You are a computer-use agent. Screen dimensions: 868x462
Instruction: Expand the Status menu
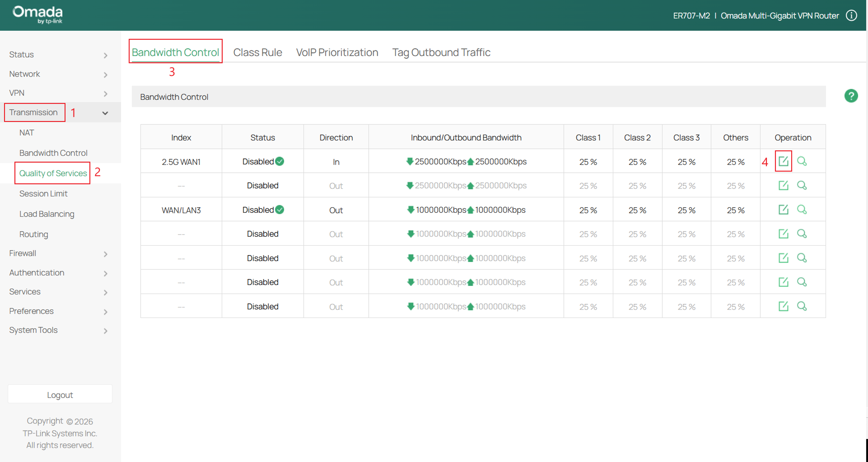[x=60, y=55]
